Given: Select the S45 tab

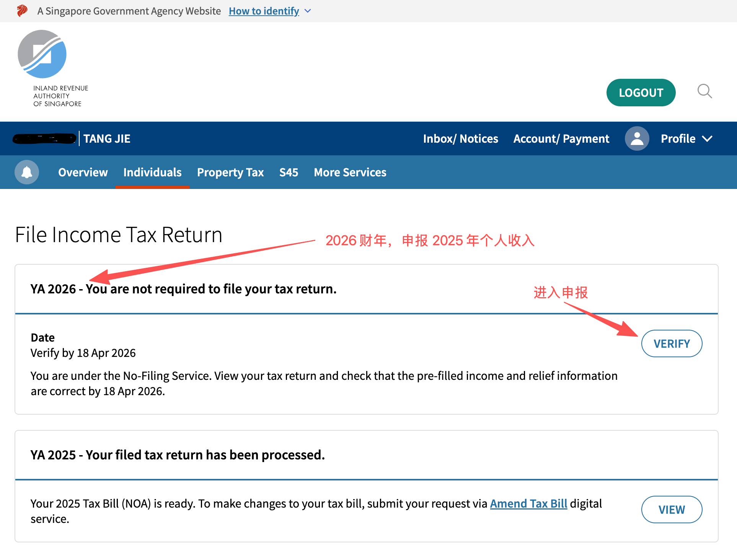Looking at the screenshot, I should [289, 172].
